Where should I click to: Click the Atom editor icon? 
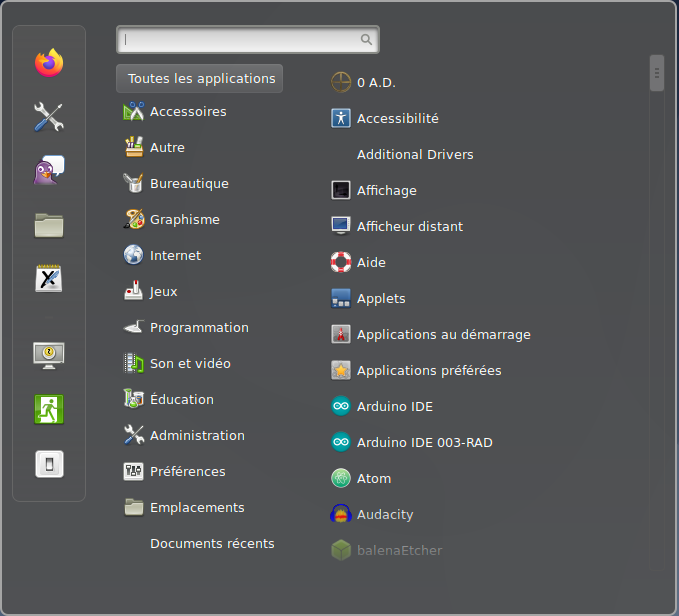(341, 478)
